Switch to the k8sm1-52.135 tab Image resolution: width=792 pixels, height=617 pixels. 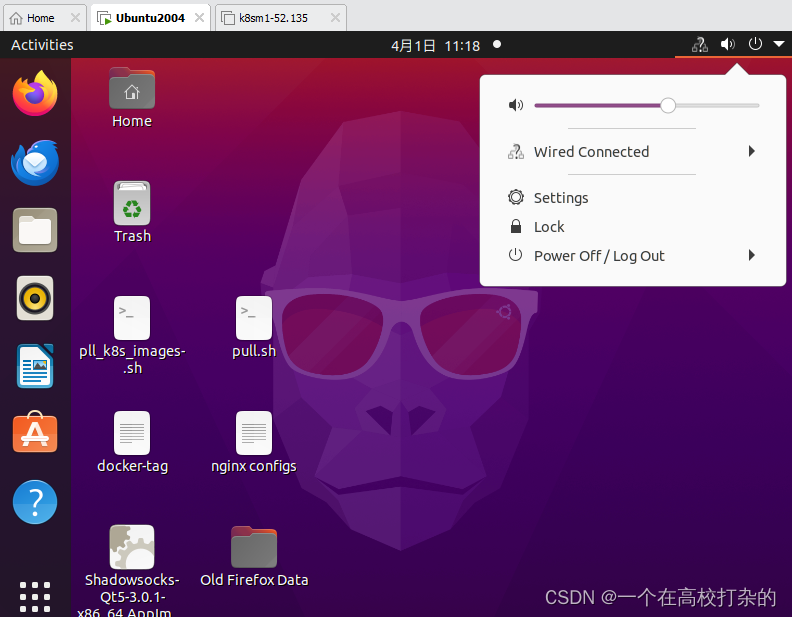tap(273, 18)
